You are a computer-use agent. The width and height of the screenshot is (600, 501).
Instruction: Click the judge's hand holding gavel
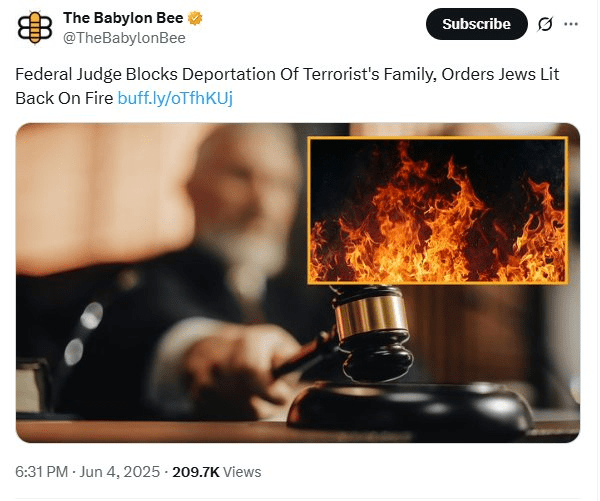[239, 364]
